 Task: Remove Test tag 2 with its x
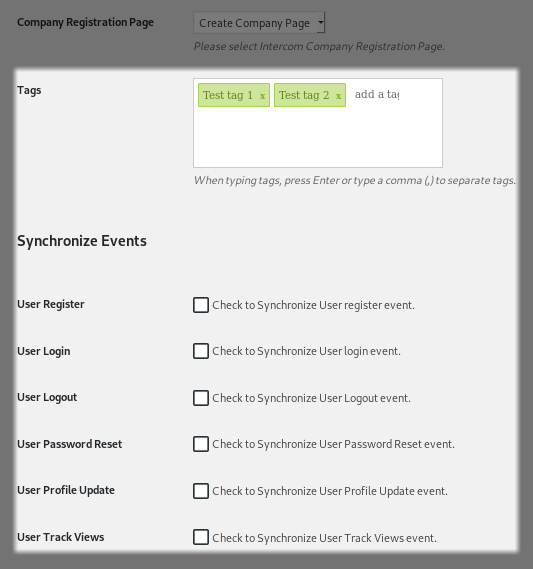(338, 96)
